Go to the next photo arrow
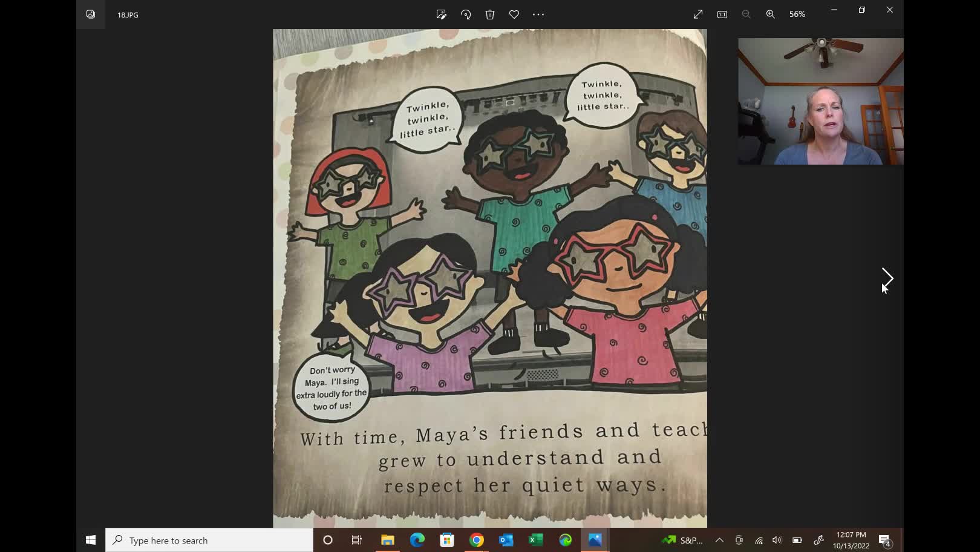The height and width of the screenshot is (552, 980). click(x=887, y=278)
